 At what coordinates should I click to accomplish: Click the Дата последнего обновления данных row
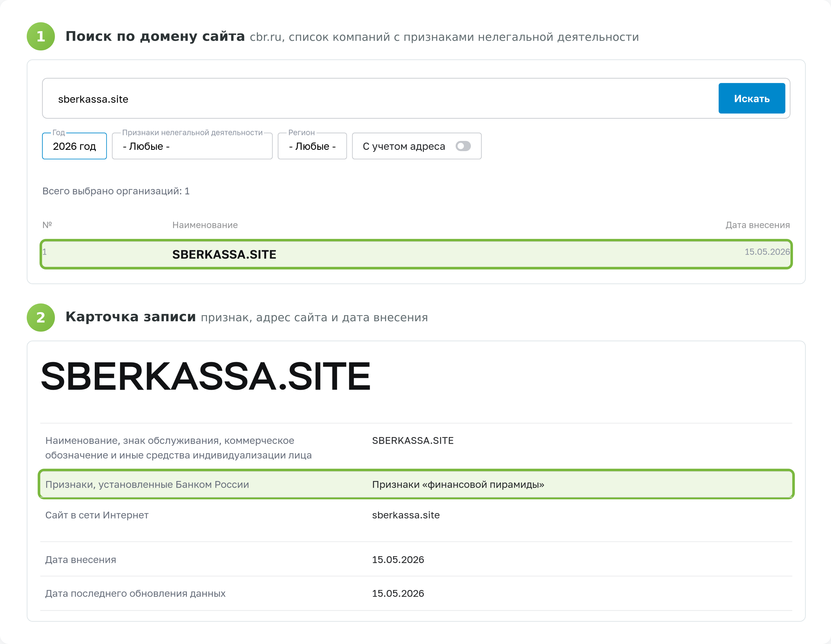416,593
